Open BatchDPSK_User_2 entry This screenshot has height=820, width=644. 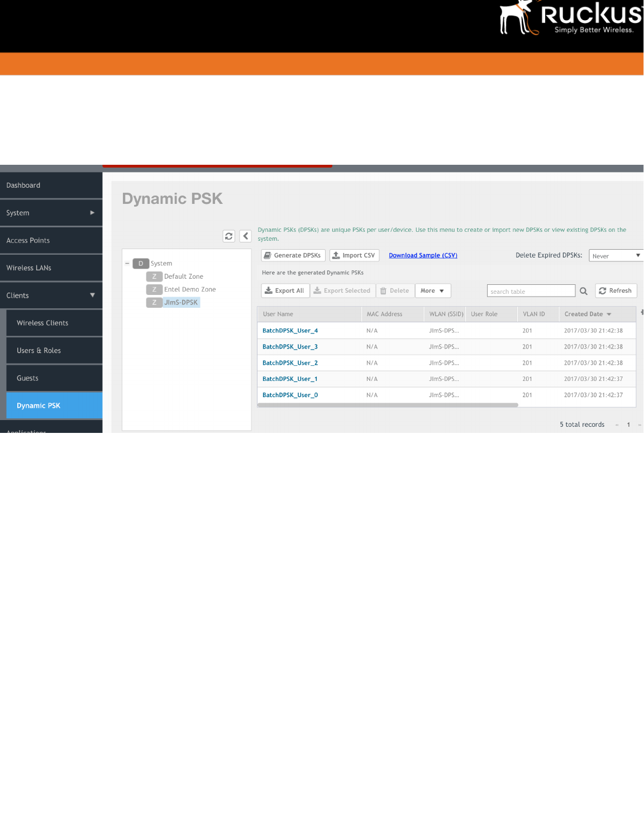pos(290,363)
